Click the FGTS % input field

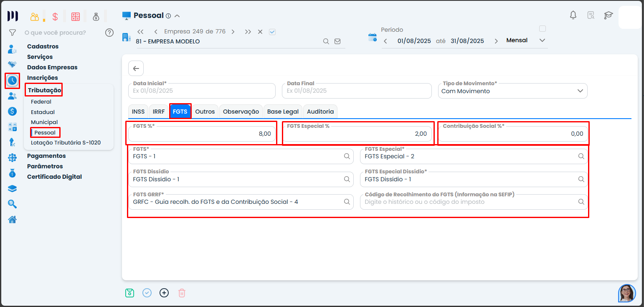click(x=202, y=134)
